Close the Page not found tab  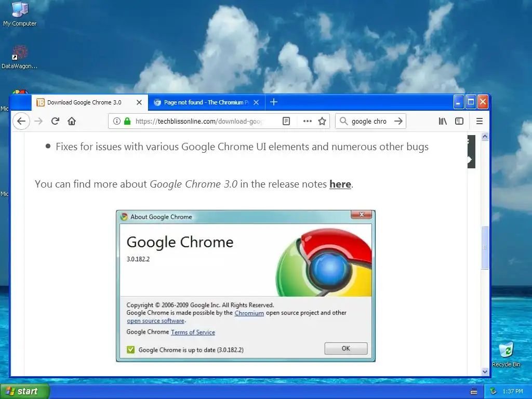click(256, 102)
